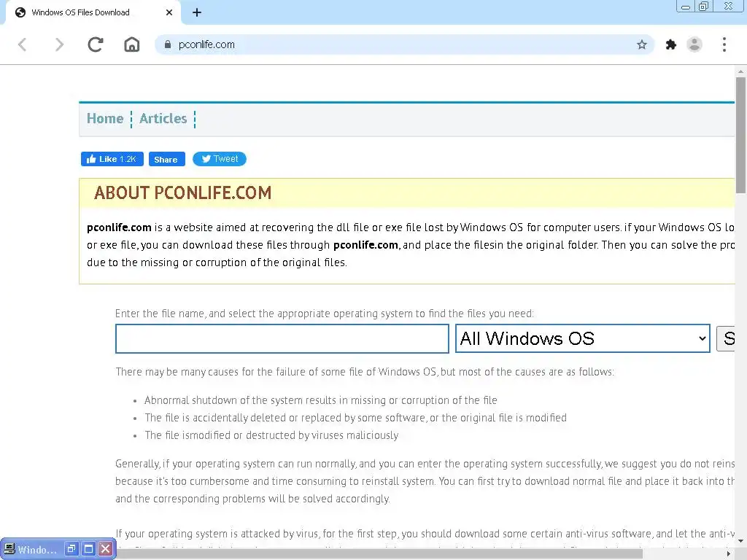Reload the pconlife.com page

(96, 44)
